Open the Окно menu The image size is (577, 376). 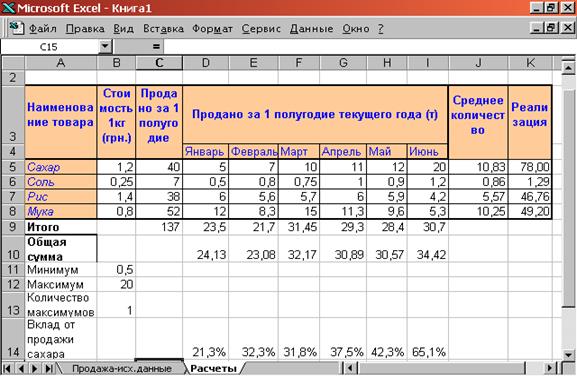[356, 29]
